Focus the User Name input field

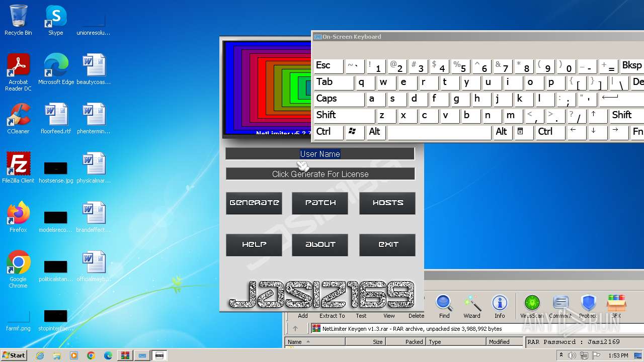click(x=320, y=154)
